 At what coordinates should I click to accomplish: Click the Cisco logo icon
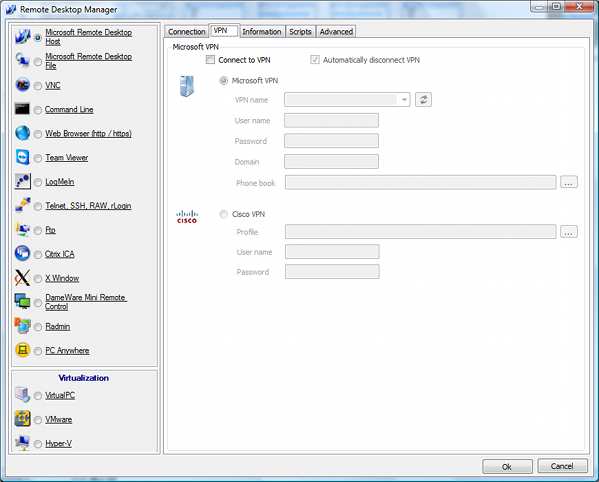tap(187, 217)
